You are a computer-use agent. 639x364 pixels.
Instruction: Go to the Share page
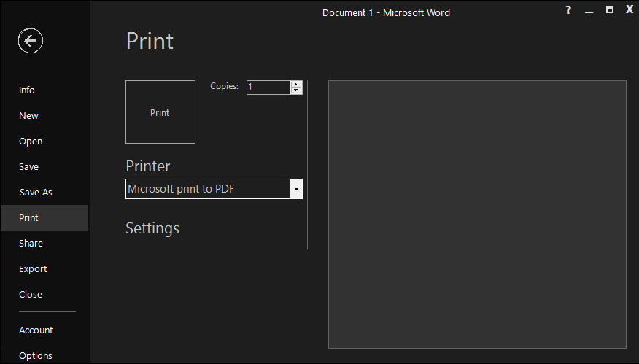[x=31, y=244]
